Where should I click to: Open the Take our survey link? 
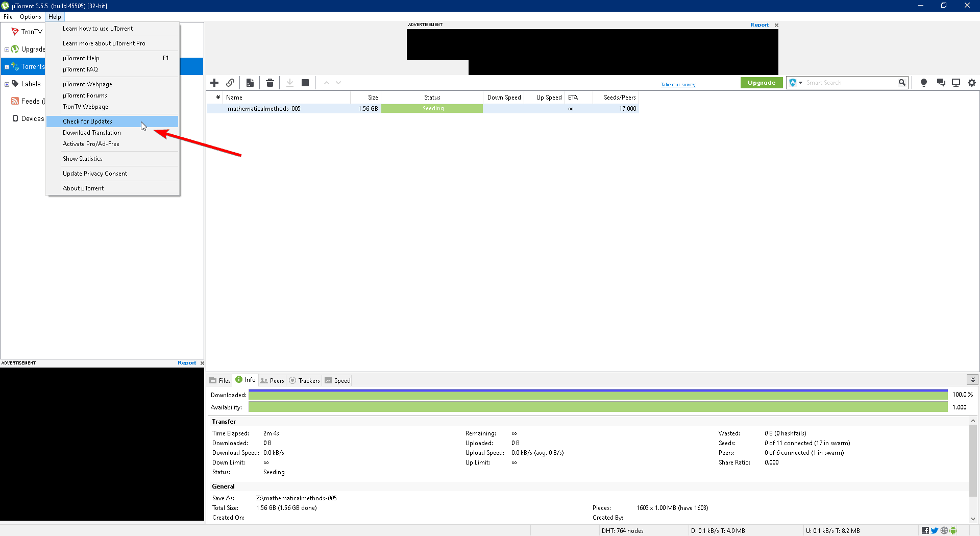[x=678, y=85]
